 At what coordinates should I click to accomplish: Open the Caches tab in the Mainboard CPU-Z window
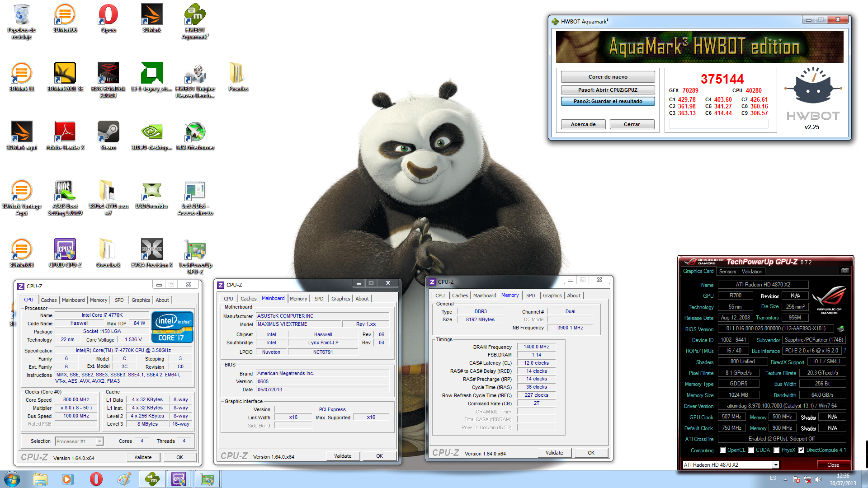[248, 299]
